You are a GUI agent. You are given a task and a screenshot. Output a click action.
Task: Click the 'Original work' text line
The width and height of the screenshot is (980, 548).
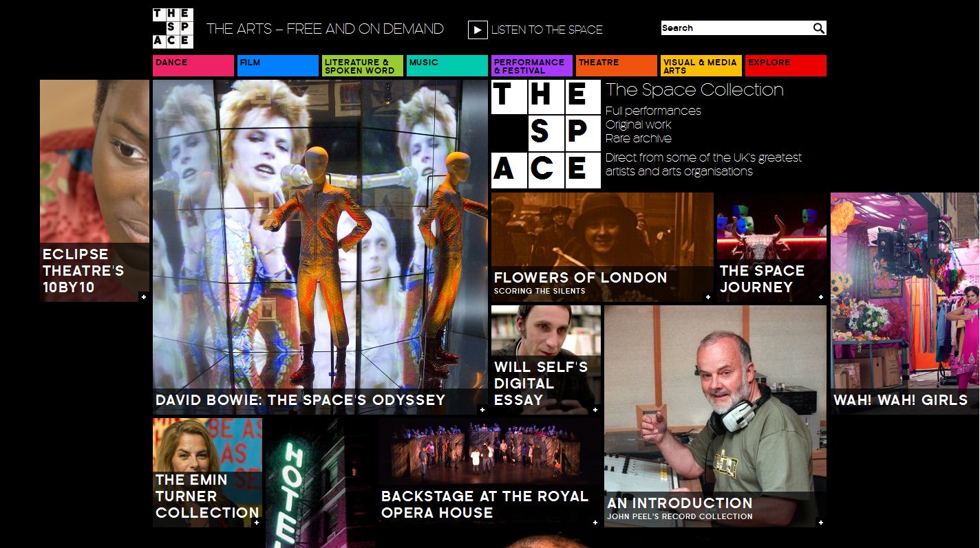(639, 124)
